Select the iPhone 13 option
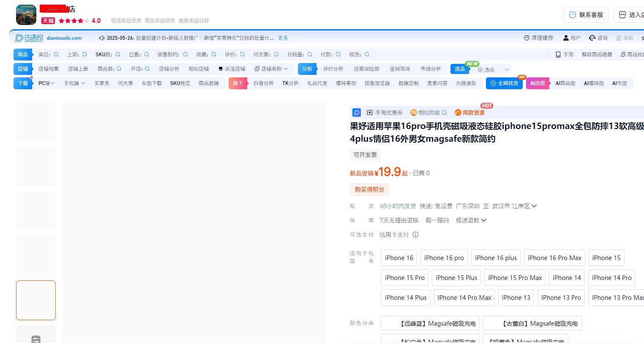The height and width of the screenshot is (343, 644). click(x=516, y=298)
